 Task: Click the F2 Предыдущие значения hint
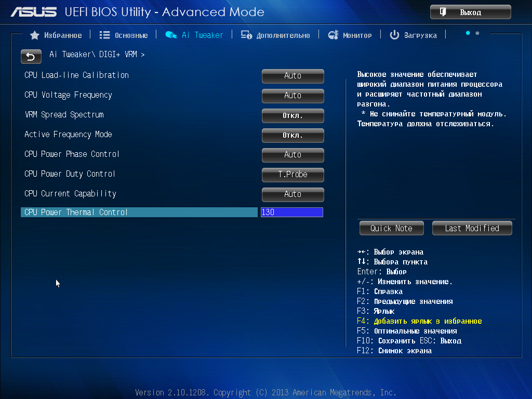point(405,301)
